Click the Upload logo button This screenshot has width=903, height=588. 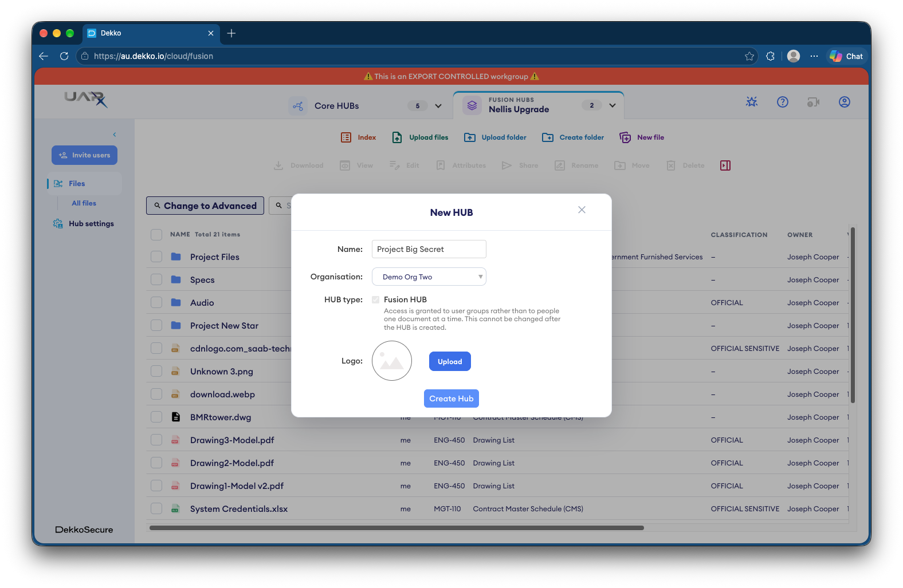(450, 361)
